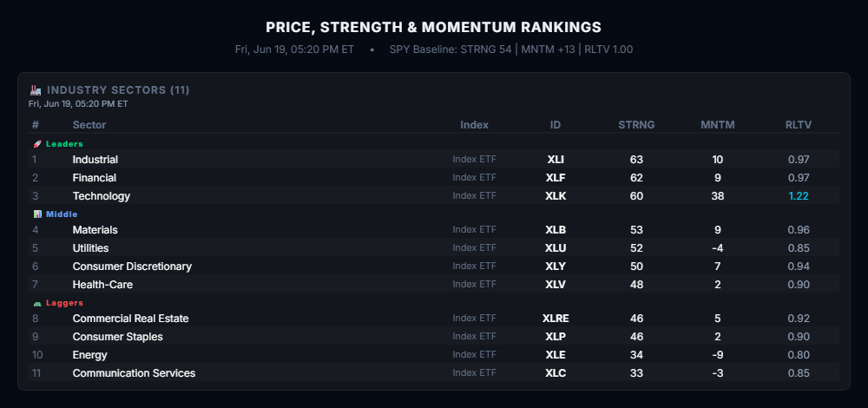The image size is (868, 408).
Task: Sort by the MNTM column header
Action: [718, 125]
